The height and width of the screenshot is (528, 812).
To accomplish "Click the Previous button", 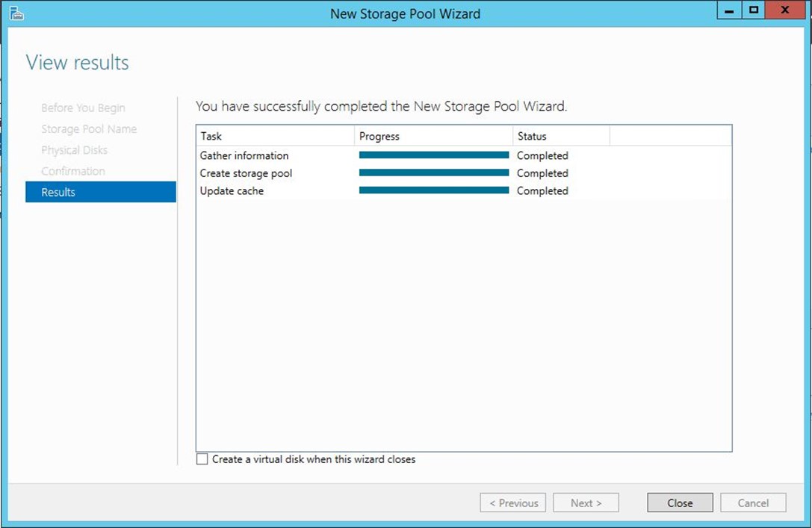I will coord(512,503).
